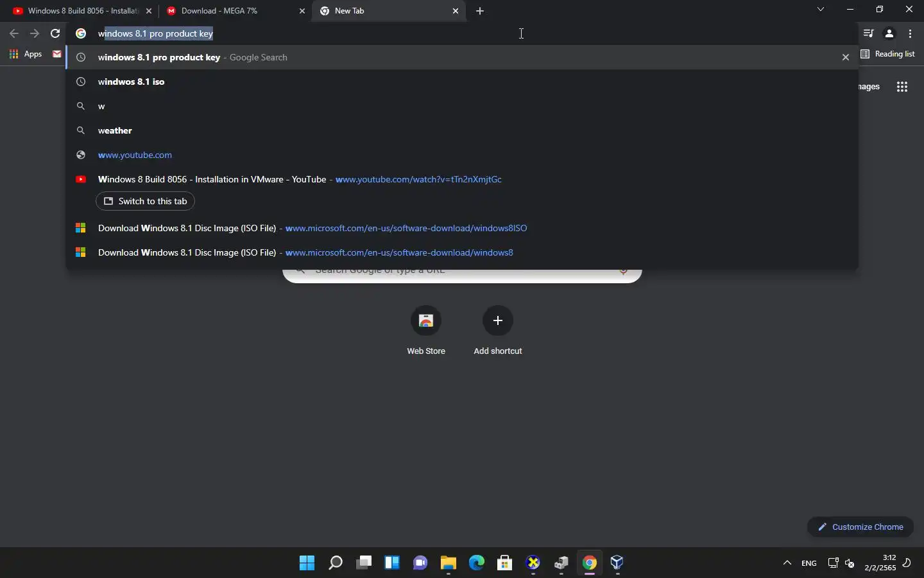
Task: Open the Gmail bookmark icon
Action: [57, 55]
